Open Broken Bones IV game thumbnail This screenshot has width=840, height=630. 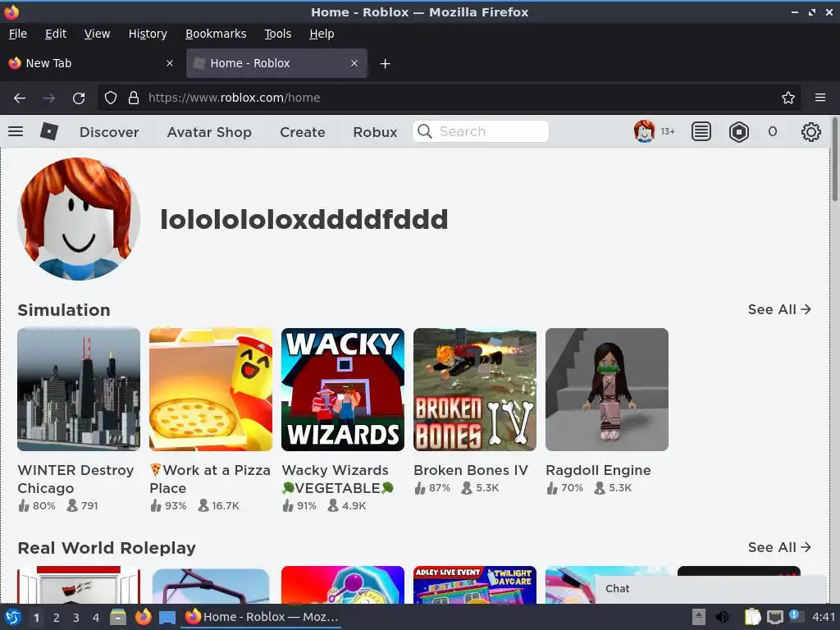coord(475,390)
